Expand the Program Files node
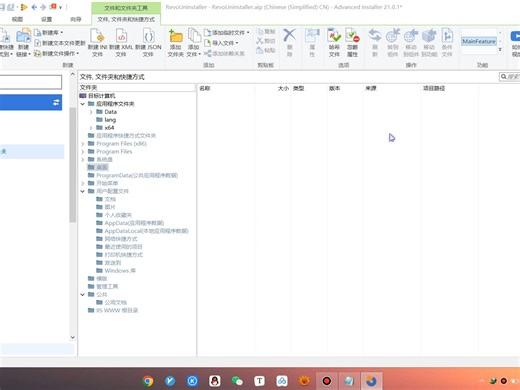Viewport: 520px width, 390px height. point(83,152)
